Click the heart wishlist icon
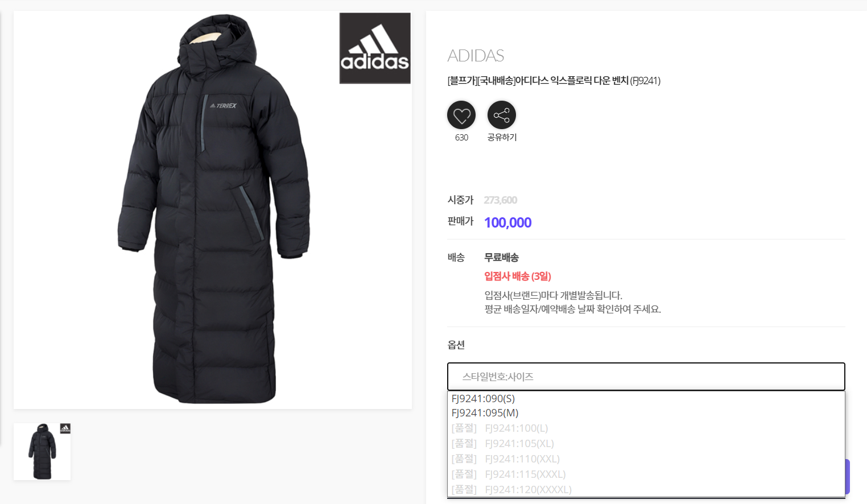This screenshot has height=504, width=867. pyautogui.click(x=461, y=115)
